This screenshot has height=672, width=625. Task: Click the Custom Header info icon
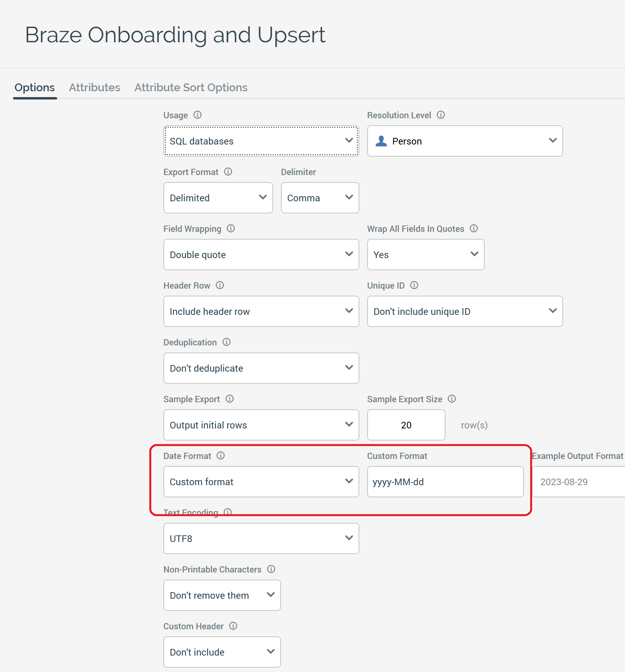pos(233,626)
